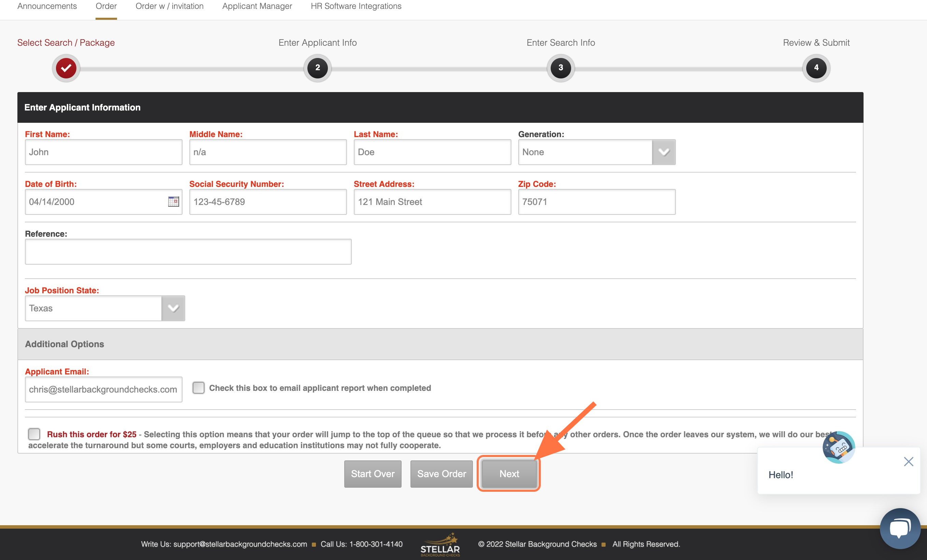Image resolution: width=927 pixels, height=560 pixels.
Task: Switch to Order w / invitation tab
Action: coord(169,6)
